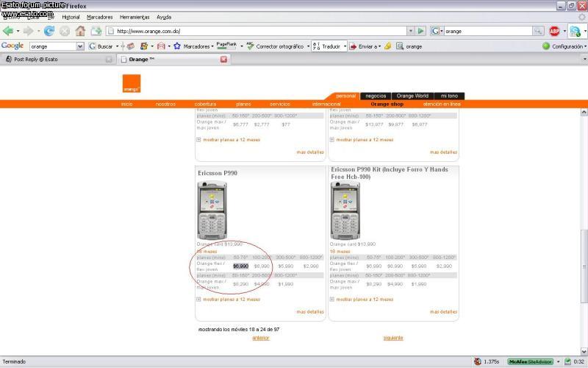Viewport: 588px width, 368px height.
Task: Open the Marcadores star button on the Google toolbar
Action: [x=192, y=46]
